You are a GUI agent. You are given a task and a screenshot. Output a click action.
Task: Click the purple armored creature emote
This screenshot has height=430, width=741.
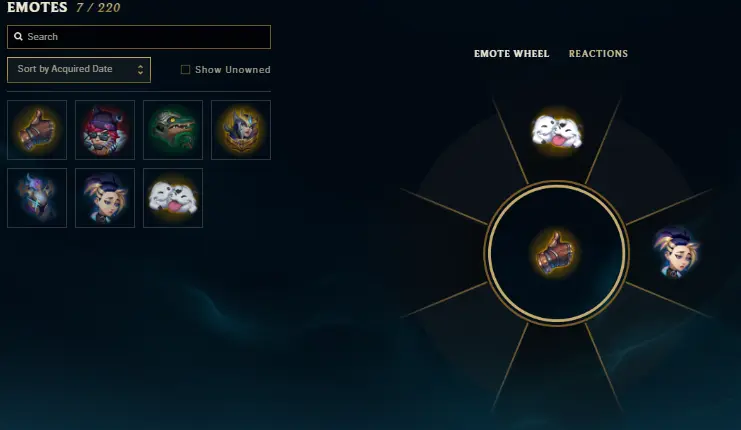(37, 198)
